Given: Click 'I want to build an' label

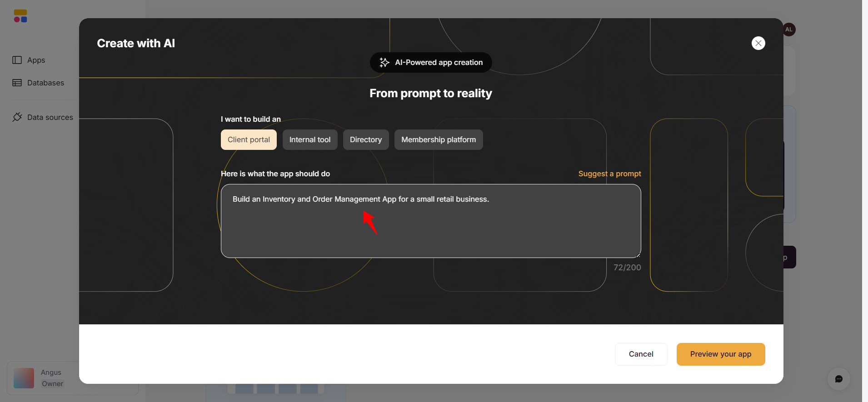Looking at the screenshot, I should point(251,119).
